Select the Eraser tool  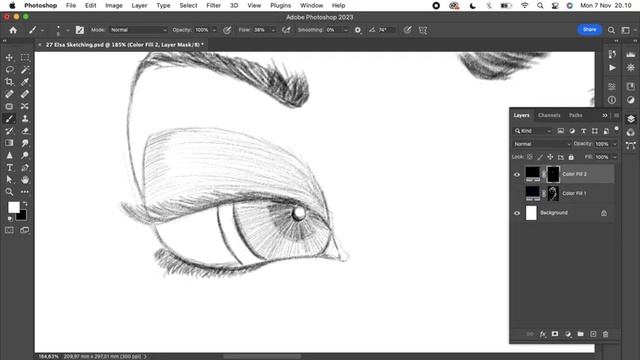click(25, 131)
